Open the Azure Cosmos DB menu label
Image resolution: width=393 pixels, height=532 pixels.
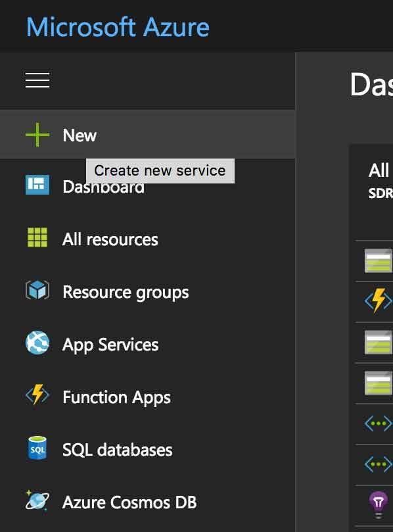129,502
